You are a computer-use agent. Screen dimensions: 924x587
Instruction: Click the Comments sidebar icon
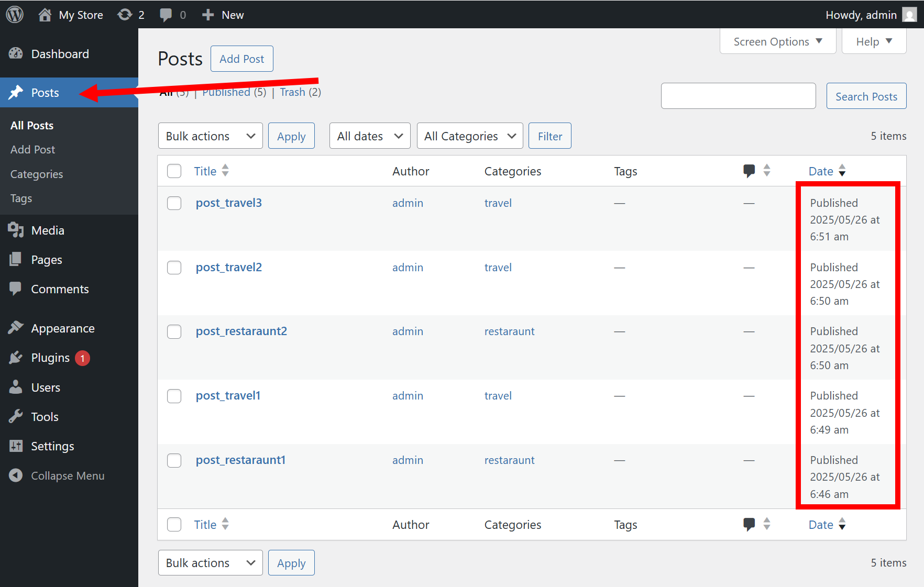16,289
